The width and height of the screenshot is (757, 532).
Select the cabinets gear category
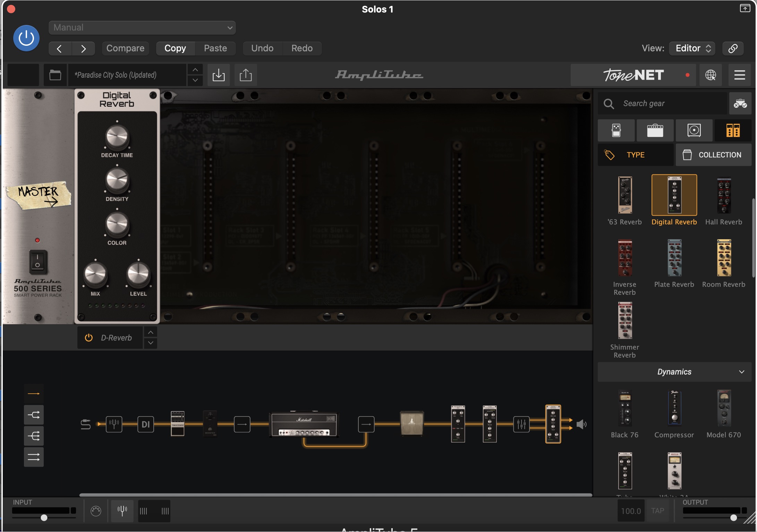[x=694, y=130]
